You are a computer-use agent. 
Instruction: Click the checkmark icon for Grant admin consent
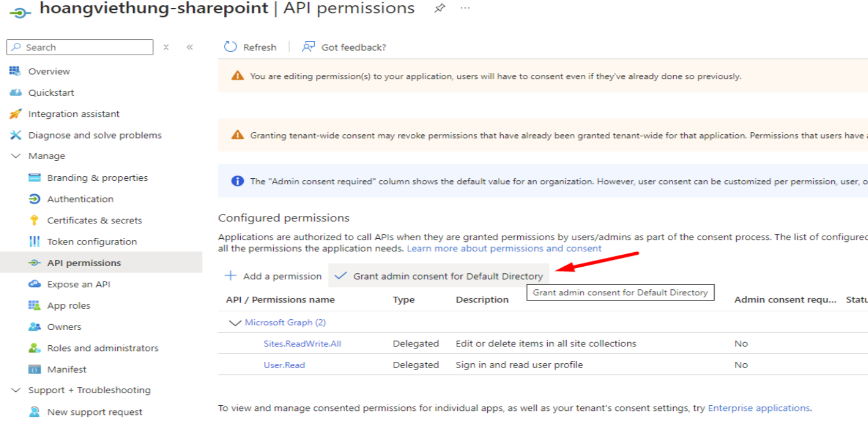point(340,275)
